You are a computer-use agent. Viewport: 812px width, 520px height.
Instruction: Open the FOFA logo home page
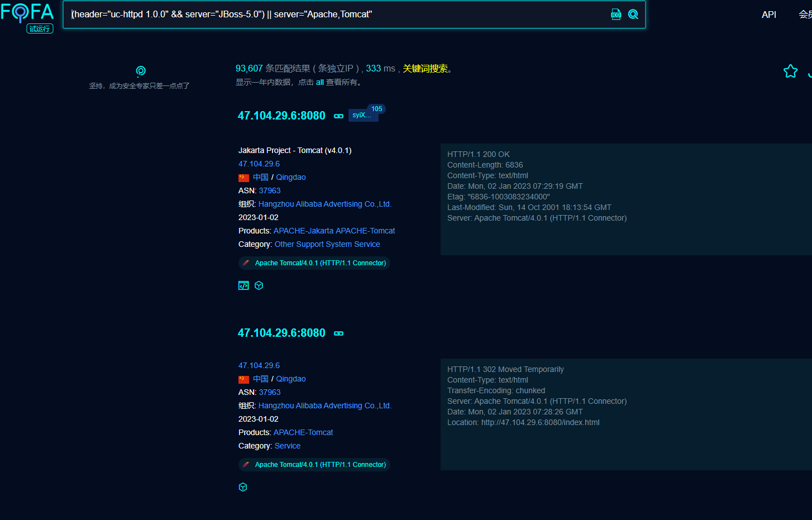[27, 12]
